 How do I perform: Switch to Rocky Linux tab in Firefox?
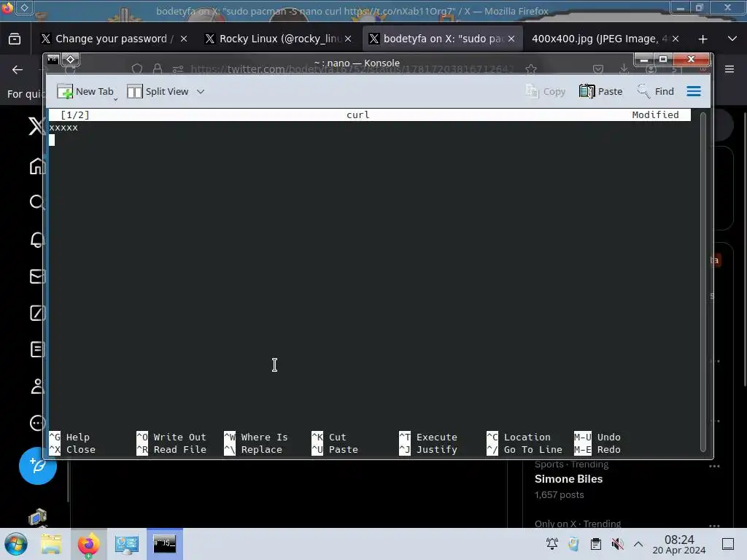pyautogui.click(x=279, y=39)
